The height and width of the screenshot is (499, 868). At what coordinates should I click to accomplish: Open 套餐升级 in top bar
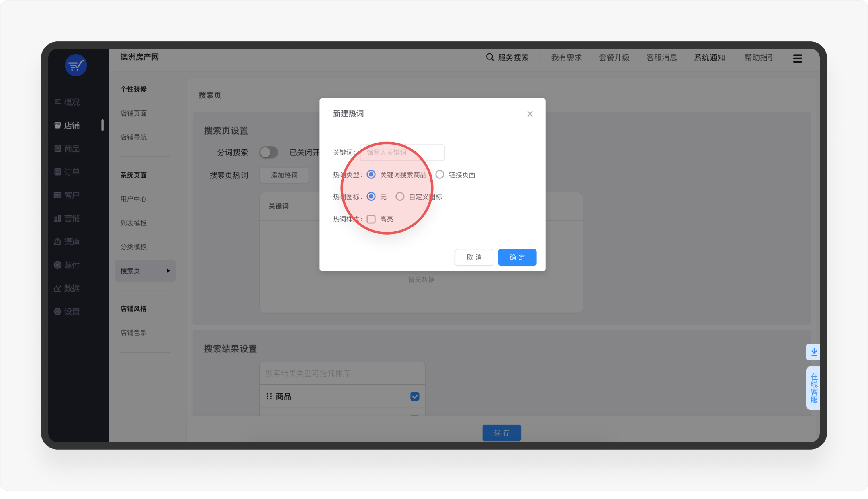point(614,57)
